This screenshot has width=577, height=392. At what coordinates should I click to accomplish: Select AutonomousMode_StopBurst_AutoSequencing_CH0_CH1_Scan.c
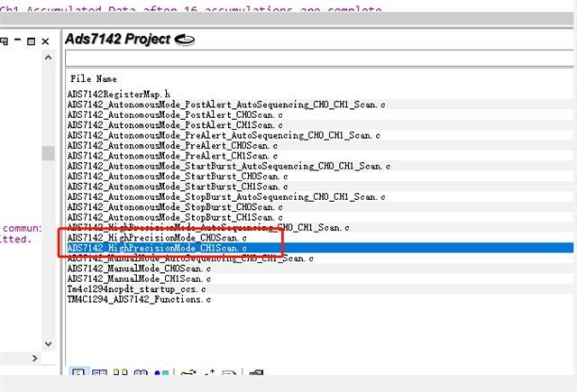coord(226,197)
